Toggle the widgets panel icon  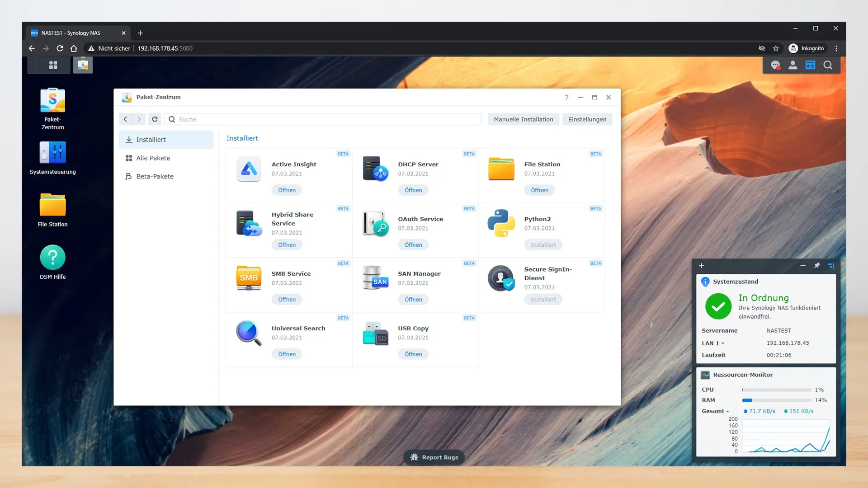pyautogui.click(x=810, y=65)
